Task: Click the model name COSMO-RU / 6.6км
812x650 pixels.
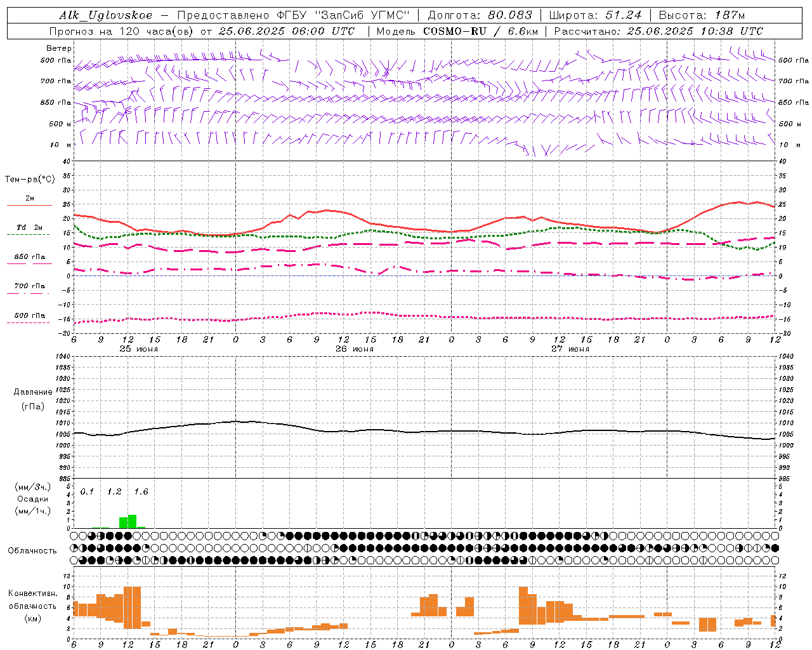Action: [x=481, y=30]
